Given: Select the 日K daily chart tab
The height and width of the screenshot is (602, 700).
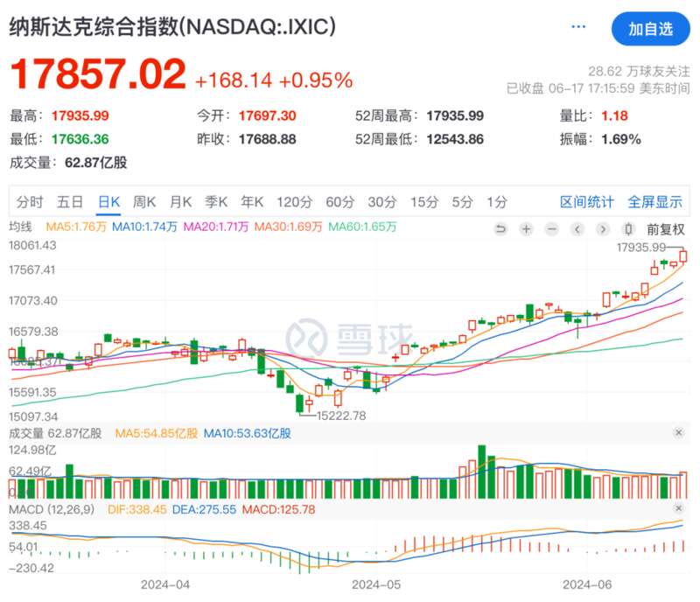Looking at the screenshot, I should (x=108, y=202).
